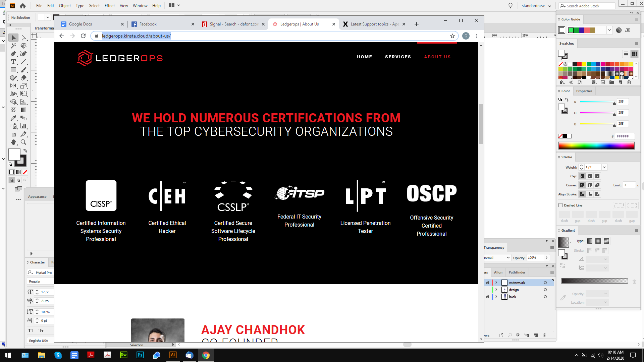Switch to the Google Docs browser tab
This screenshot has height=362, width=644.
tap(92, 24)
